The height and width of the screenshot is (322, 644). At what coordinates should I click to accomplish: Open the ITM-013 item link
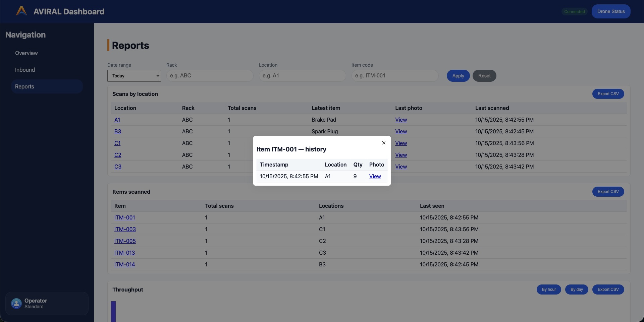click(124, 253)
